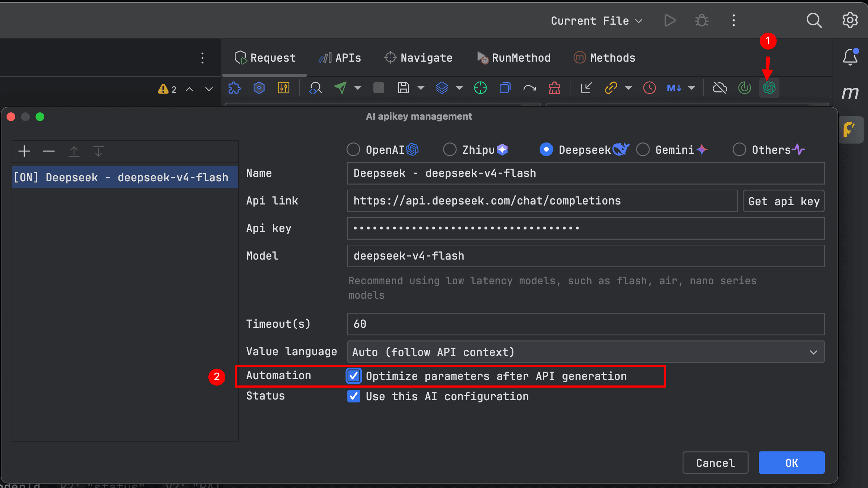Go to previous warning with up chevron
The width and height of the screenshot is (868, 488).
pyautogui.click(x=189, y=89)
